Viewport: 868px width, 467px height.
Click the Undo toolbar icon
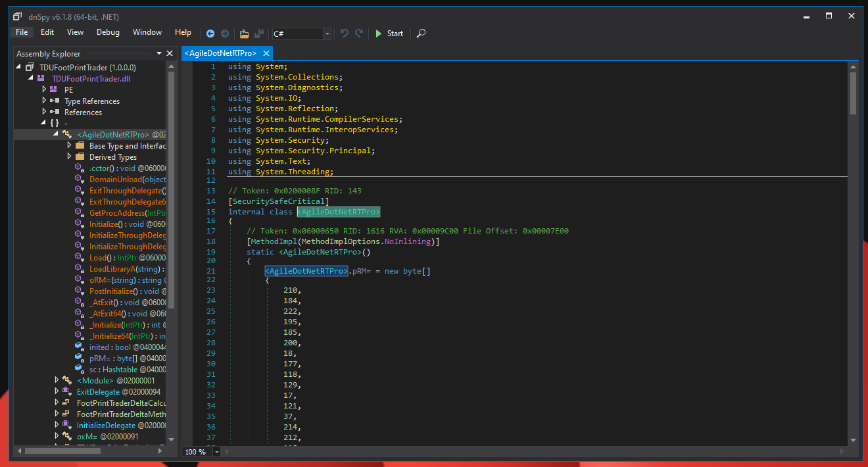[345, 34]
